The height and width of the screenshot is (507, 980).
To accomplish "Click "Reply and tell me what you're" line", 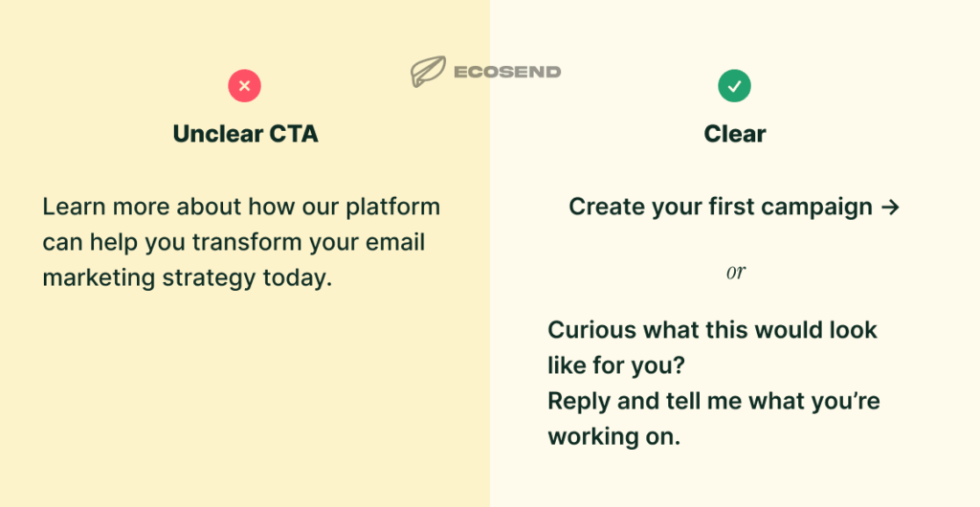I will coord(713,401).
